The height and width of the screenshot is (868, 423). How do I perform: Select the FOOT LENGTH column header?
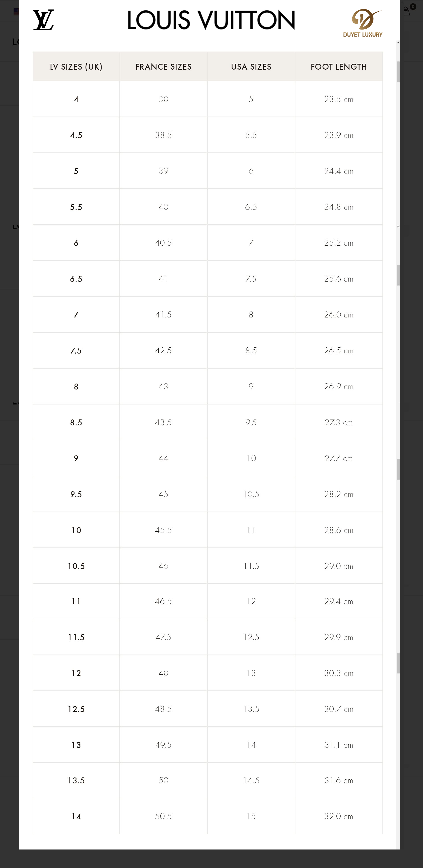[x=339, y=67]
